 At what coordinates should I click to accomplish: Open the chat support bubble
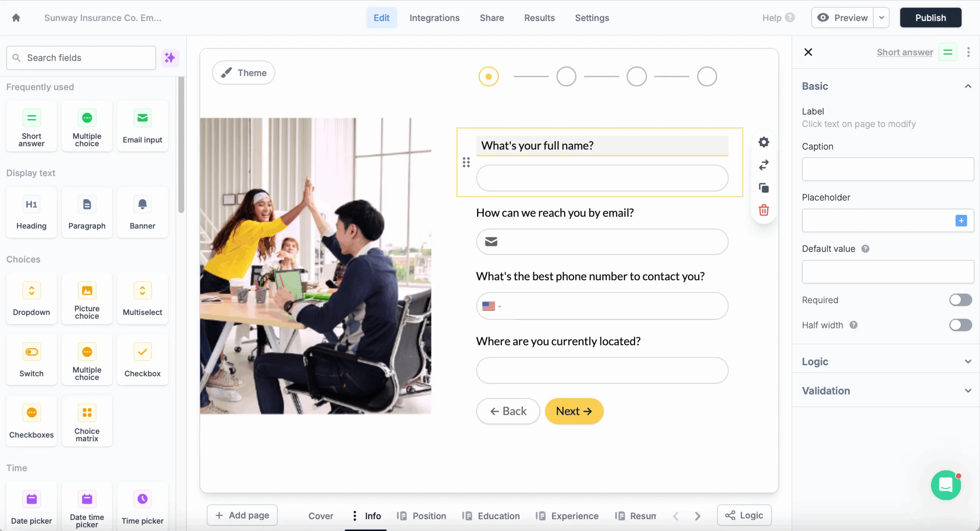click(946, 485)
